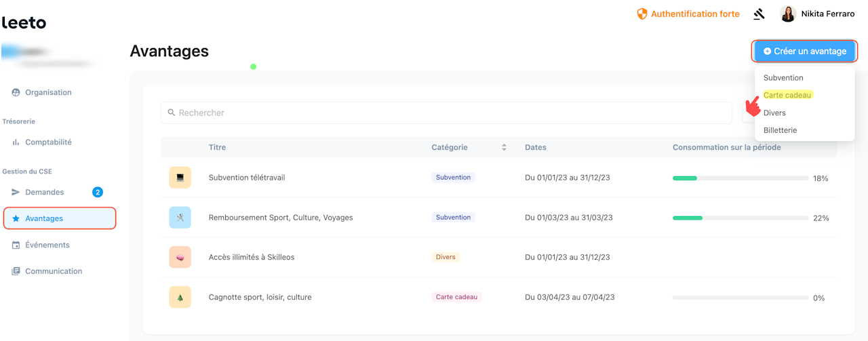Viewport: 868px width, 341px height.
Task: Open Comptabilité in the sidebar
Action: 48,142
